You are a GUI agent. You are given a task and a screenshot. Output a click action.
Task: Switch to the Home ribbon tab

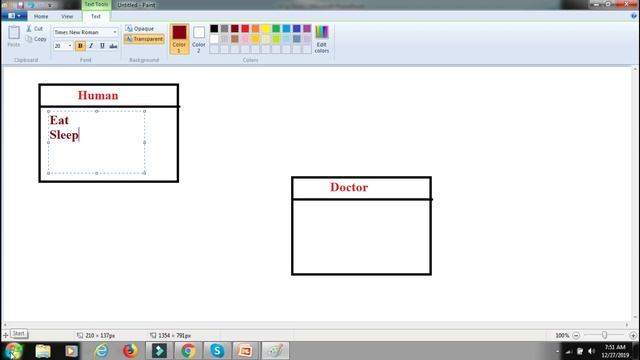click(41, 16)
